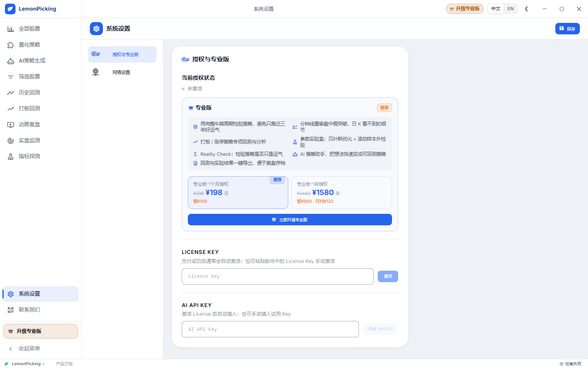This screenshot has height=368, width=588.
Task: Collapse the sidebar with 收起菜单
Action: pyautogui.click(x=40, y=349)
